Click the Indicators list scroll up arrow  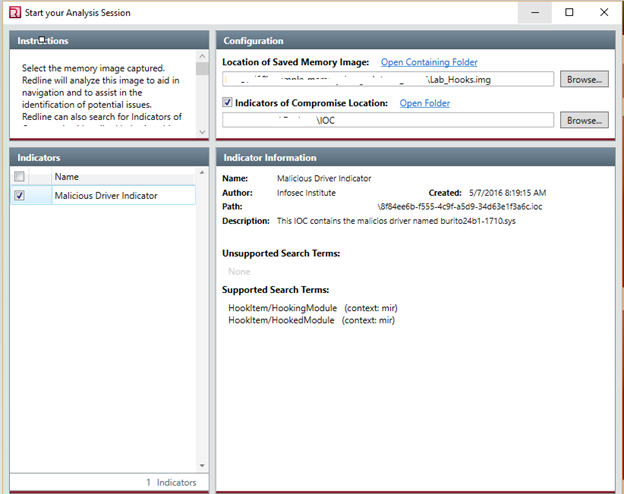pos(203,175)
